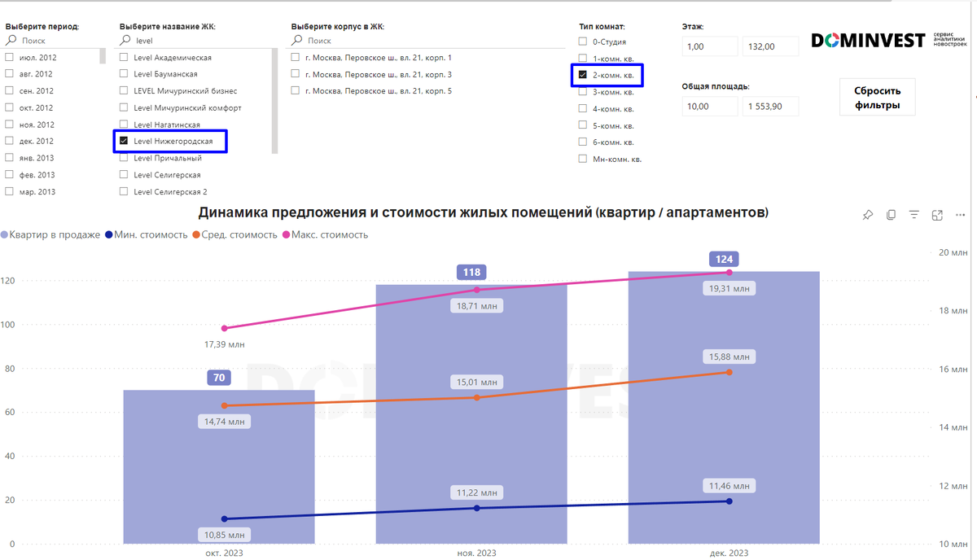Screen dimensions: 977x560
Task: Click 11,22 млн data label
Action: point(477,492)
